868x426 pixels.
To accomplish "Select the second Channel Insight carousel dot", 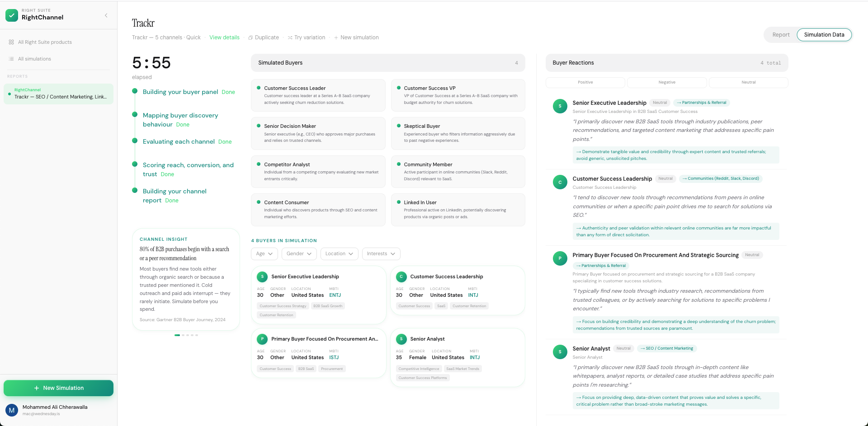I will [183, 335].
